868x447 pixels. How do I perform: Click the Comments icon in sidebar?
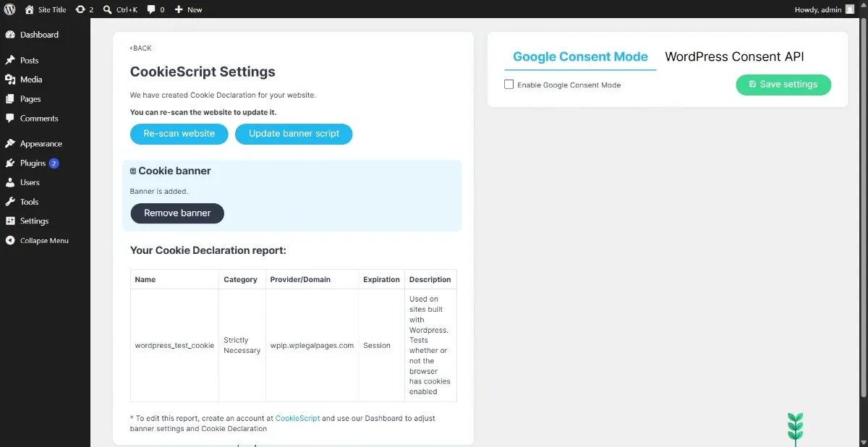[x=10, y=118]
